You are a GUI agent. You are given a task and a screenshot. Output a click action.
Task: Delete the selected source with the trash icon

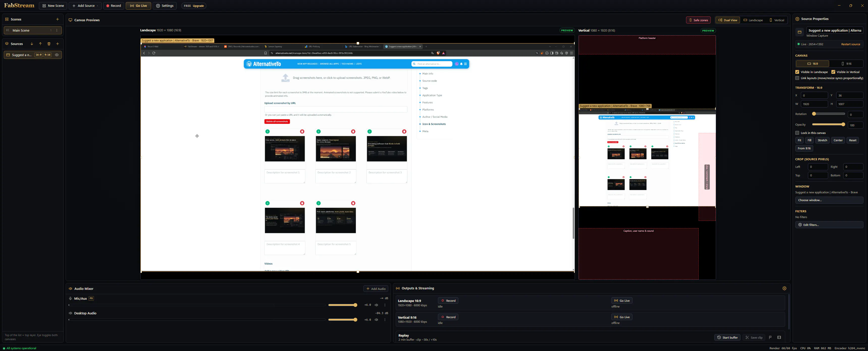pos(49,44)
